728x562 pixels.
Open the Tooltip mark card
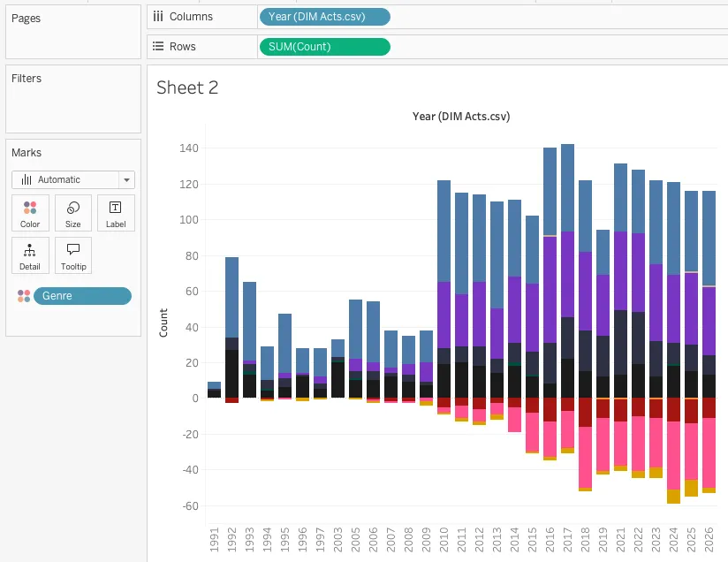pyautogui.click(x=73, y=254)
